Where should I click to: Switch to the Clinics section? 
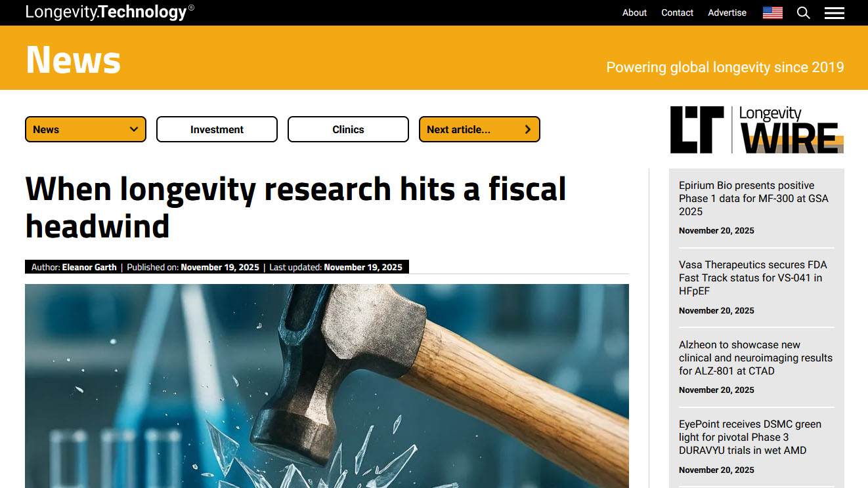tap(348, 129)
